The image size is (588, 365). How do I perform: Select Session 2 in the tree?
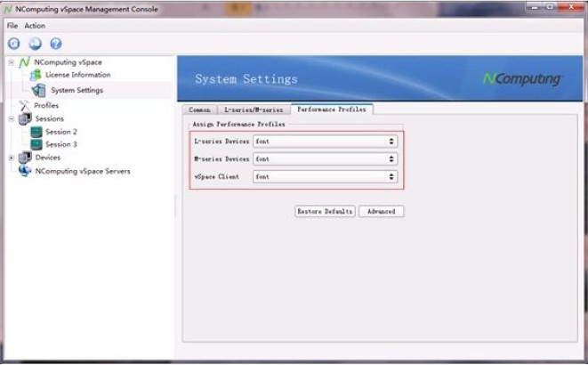61,132
